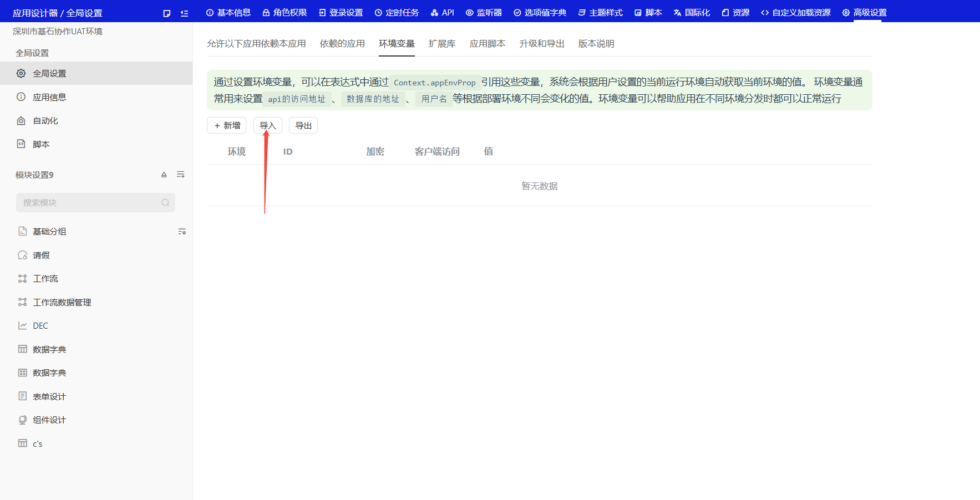
Task: Switch to the 升级和导出 tab
Action: (542, 44)
